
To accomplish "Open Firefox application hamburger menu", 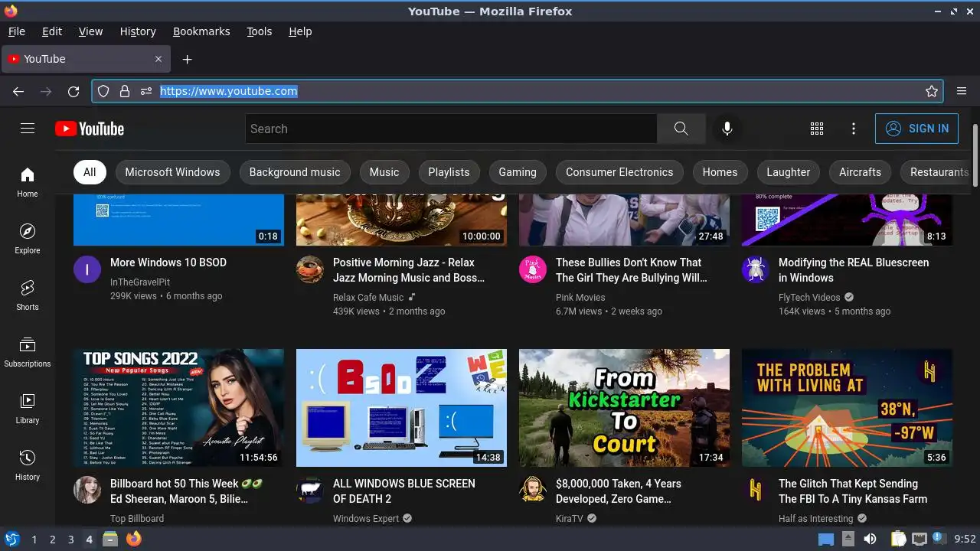I will (x=962, y=91).
